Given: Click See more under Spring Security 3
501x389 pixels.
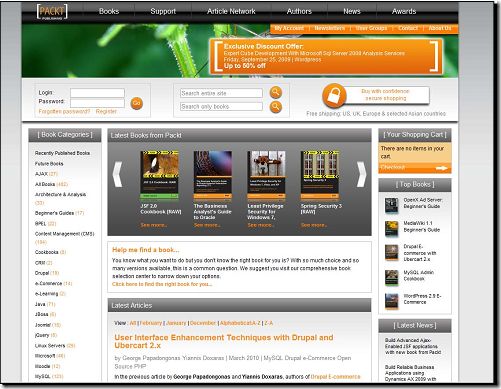Looking at the screenshot, I should [313, 225].
